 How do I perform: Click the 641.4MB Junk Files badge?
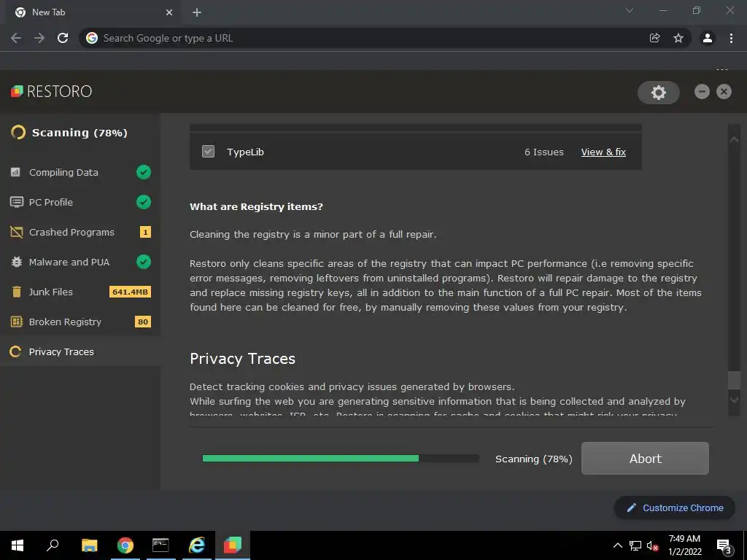pos(130,292)
